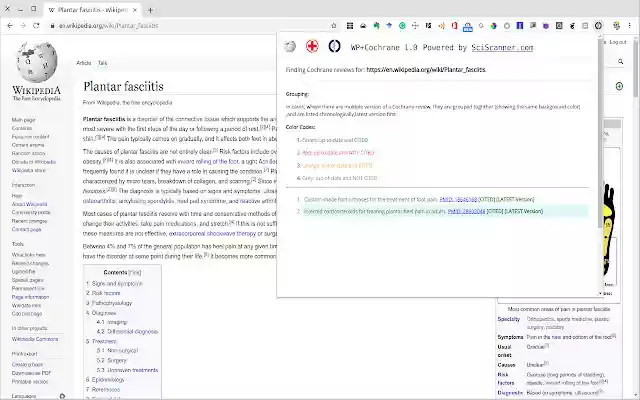
Task: Jump to Risk factors section in contents
Action: [106, 293]
